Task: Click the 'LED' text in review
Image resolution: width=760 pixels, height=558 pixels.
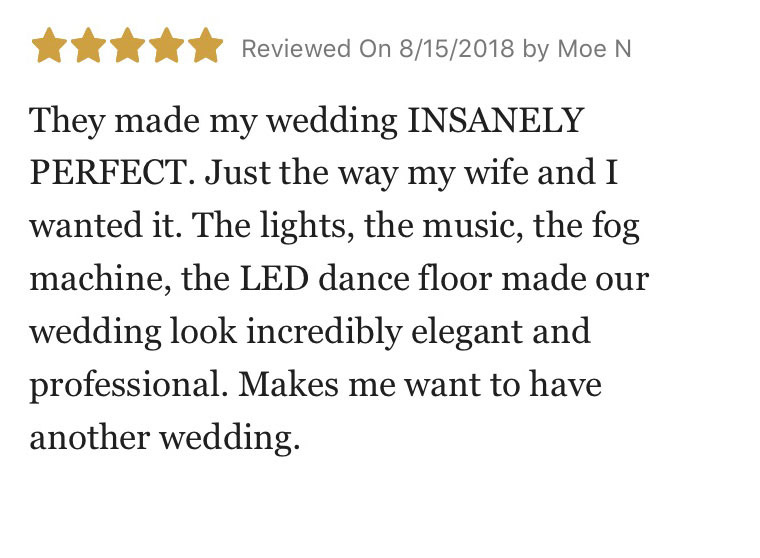Action: pos(274,279)
